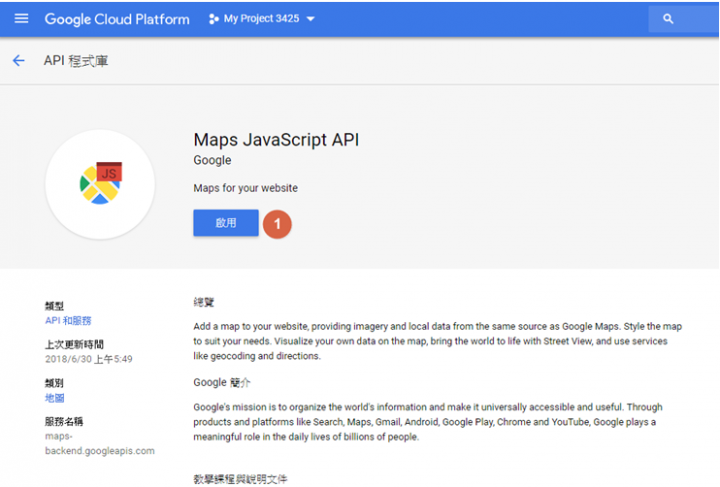720x487 pixels.
Task: Click the blue 啟用 enable button
Action: click(226, 223)
